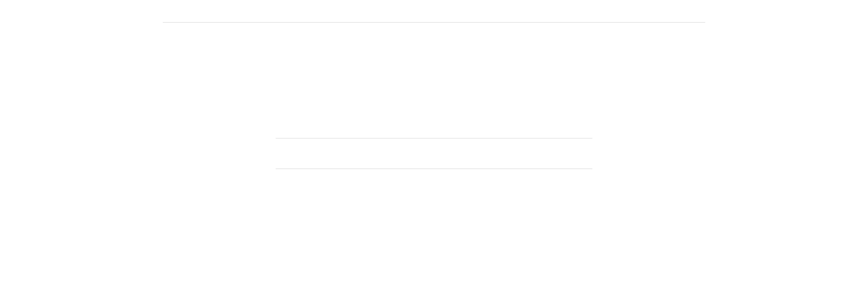Image resolution: width=868 pixels, height=305 pixels.
Task: Click the upper middle divider line
Action: (434, 138)
